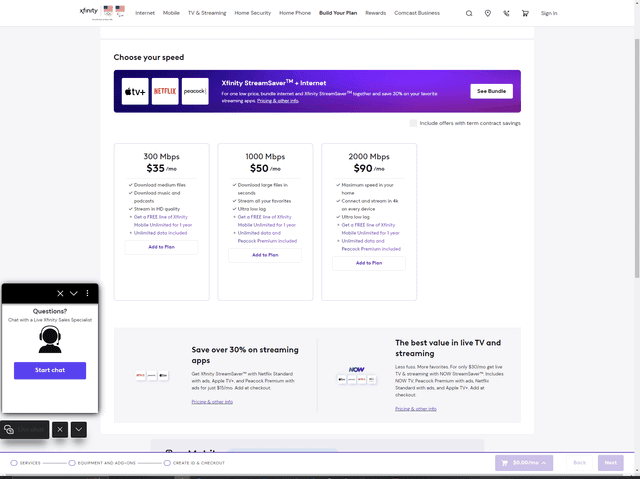640x479 pixels.
Task: Go to Build Your Plan
Action: (x=338, y=13)
